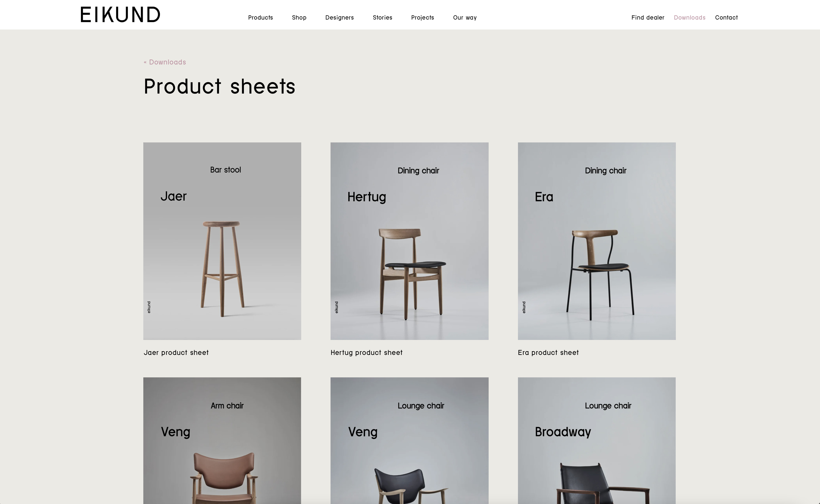Image resolution: width=820 pixels, height=504 pixels.
Task: Click the EIKUND logo
Action: (120, 14)
